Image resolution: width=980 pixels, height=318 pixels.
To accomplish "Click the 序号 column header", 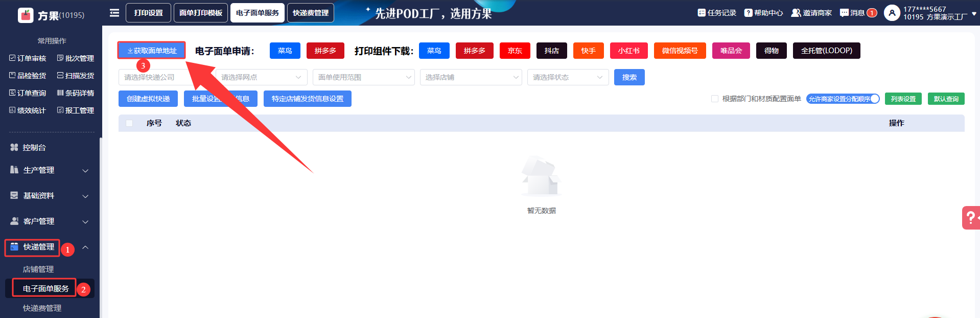I will click(154, 123).
